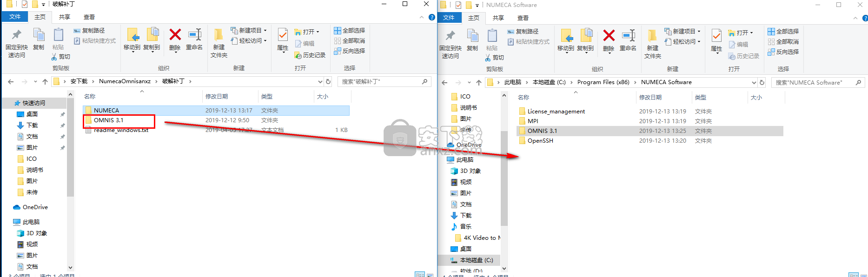Click 新建文件夹 in left window ribbon
This screenshot has width=868, height=277.
tap(219, 43)
